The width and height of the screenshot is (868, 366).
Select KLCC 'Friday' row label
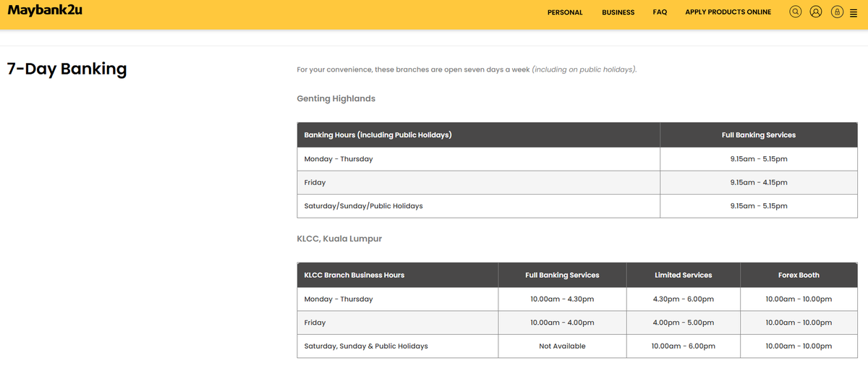(x=315, y=323)
